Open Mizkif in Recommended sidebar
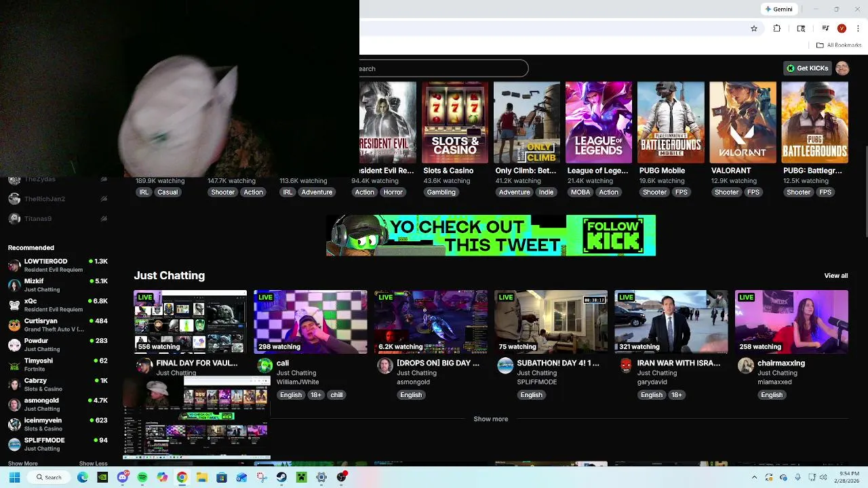 [x=58, y=285]
